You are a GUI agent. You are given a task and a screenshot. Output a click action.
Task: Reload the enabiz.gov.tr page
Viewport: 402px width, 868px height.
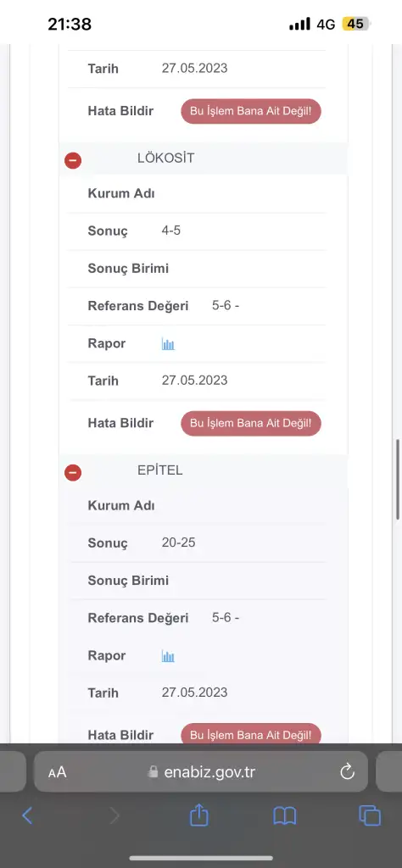click(347, 771)
